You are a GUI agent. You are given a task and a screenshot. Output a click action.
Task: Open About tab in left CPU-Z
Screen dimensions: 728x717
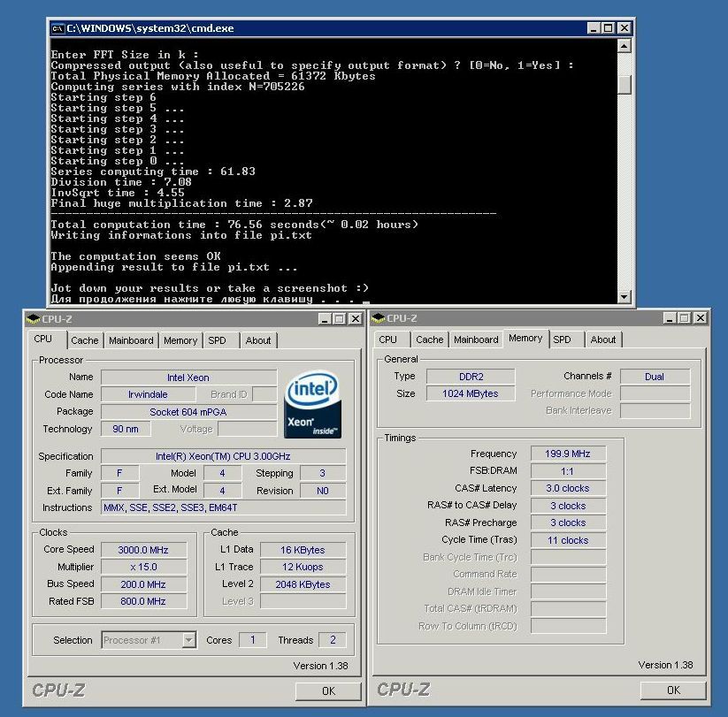click(x=258, y=340)
